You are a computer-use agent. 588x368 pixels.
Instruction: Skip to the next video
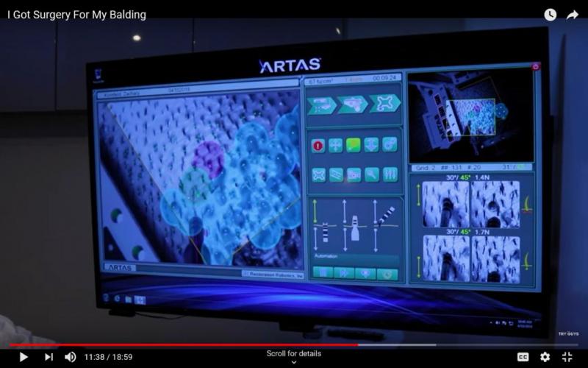pyautogui.click(x=49, y=357)
